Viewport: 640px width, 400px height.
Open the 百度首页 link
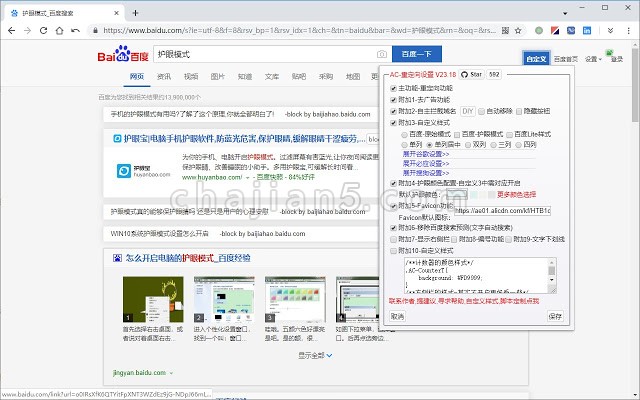click(x=566, y=59)
